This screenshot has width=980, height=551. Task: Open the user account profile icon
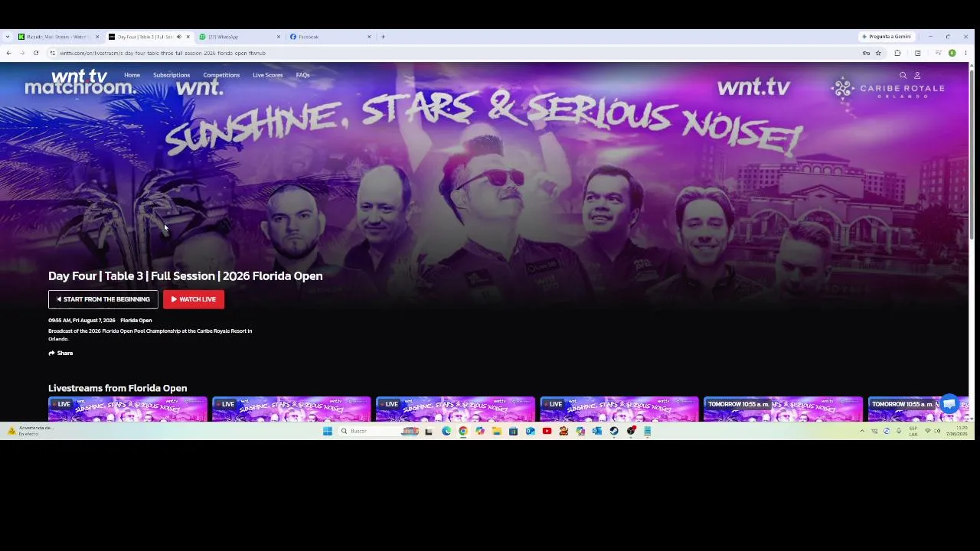(x=917, y=75)
